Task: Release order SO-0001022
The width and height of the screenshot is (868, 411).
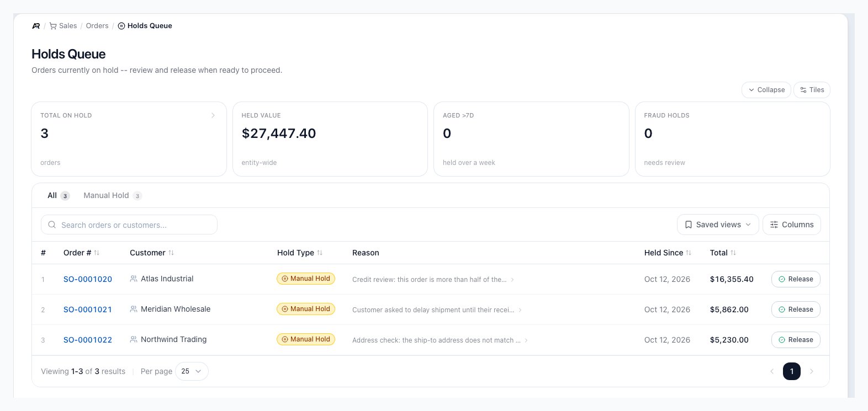Action: pos(796,340)
